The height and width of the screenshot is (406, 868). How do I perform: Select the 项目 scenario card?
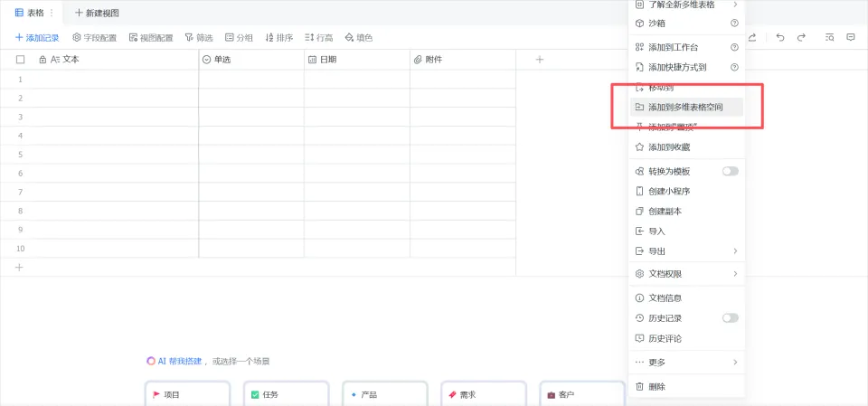(x=188, y=394)
